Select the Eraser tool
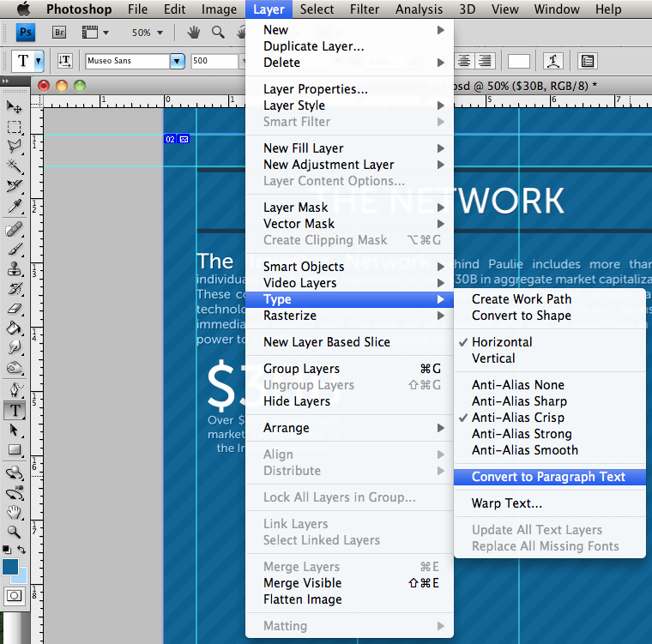 [x=14, y=309]
